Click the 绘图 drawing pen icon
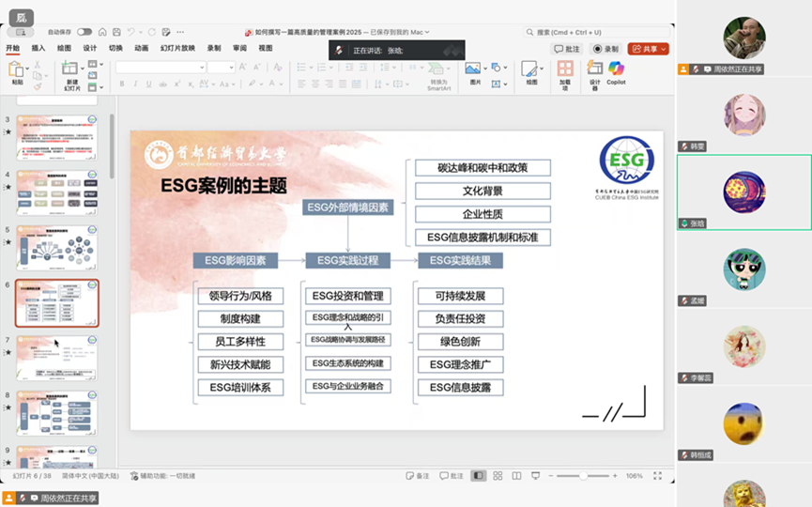The height and width of the screenshot is (507, 812). click(529, 69)
